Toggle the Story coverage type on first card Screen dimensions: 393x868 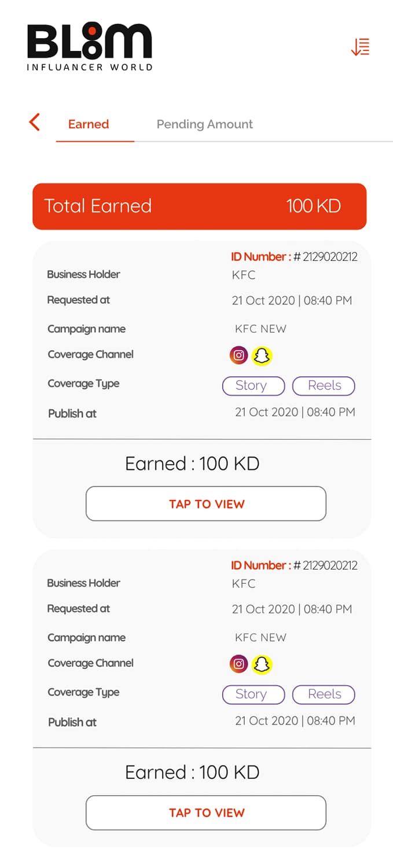[x=253, y=385]
